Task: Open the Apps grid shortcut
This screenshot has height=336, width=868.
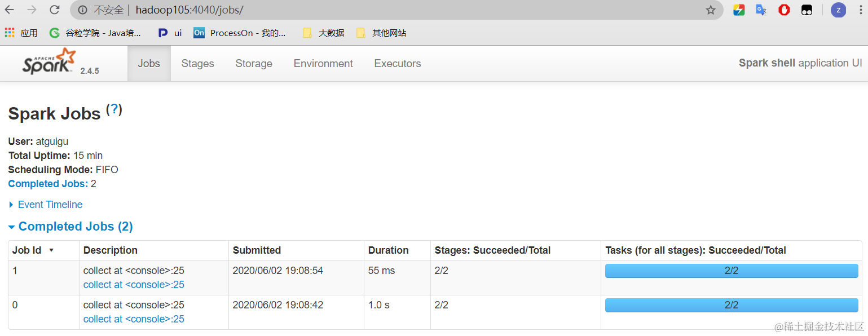Action: [x=10, y=33]
